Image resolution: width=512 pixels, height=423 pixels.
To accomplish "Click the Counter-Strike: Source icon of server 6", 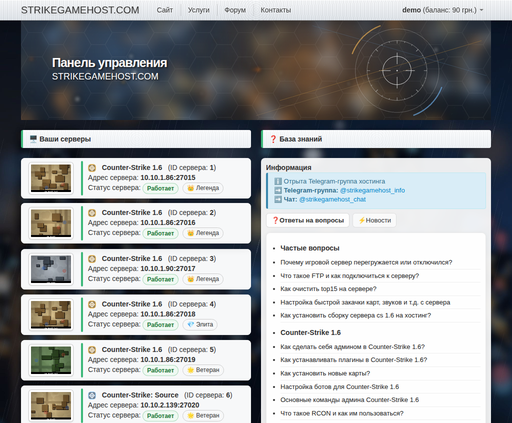I will (x=92, y=395).
